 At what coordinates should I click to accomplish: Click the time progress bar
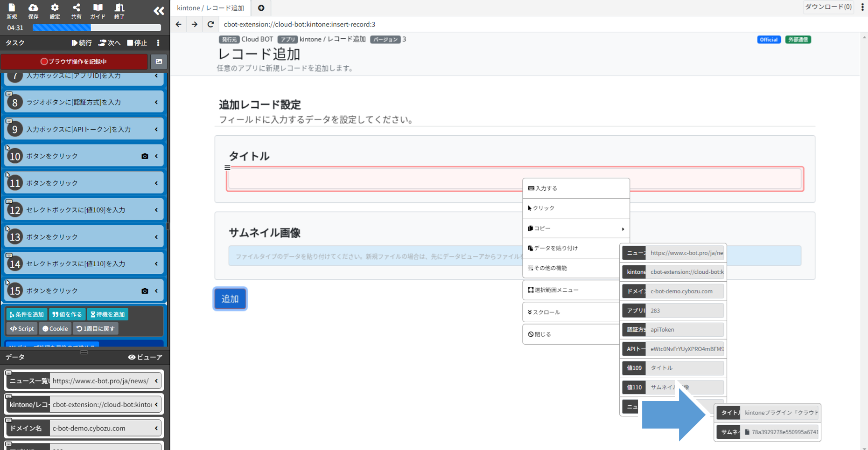click(x=97, y=28)
